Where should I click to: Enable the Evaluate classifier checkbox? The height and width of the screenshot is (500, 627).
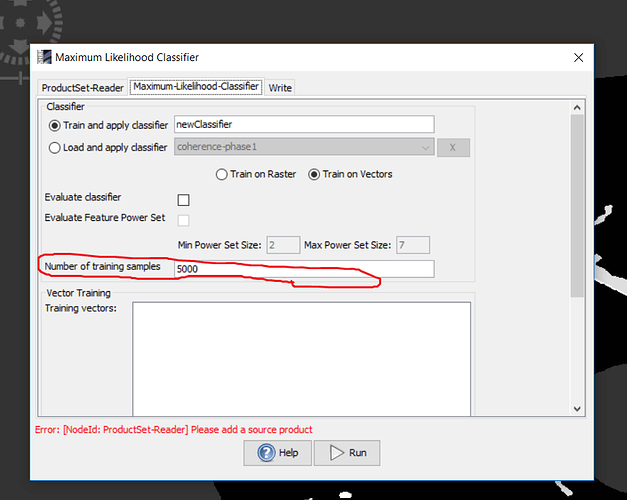click(x=184, y=200)
